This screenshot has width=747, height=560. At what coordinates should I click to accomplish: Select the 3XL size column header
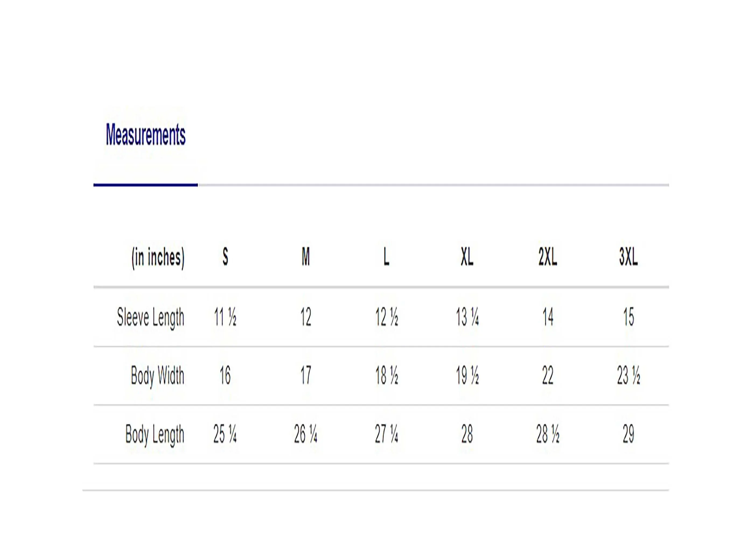tap(629, 257)
